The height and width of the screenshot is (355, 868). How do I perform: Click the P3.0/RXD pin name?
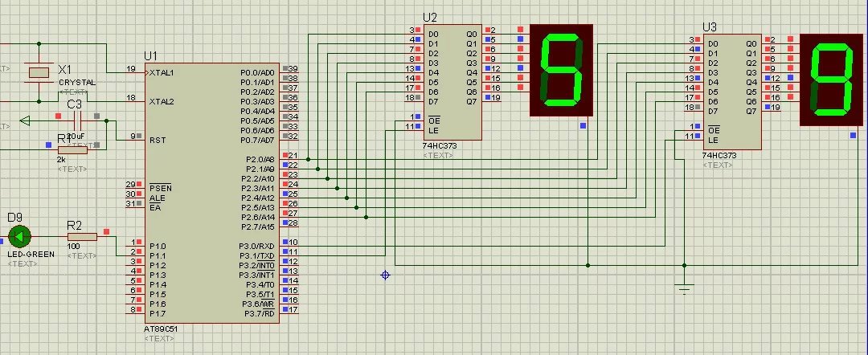pyautogui.click(x=257, y=246)
